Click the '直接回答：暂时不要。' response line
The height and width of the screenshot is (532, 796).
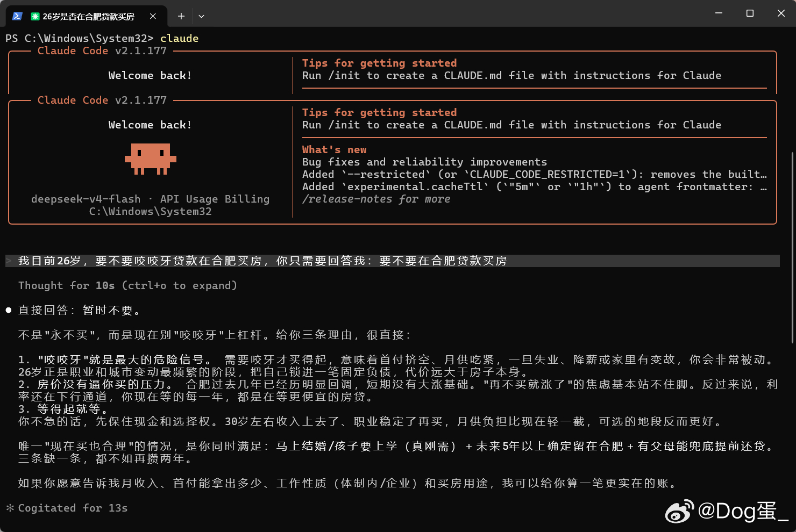[x=80, y=310]
